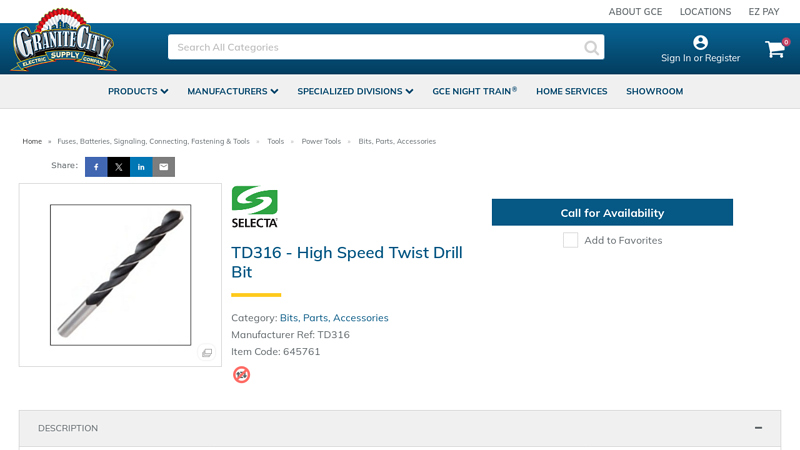Expand the Specialized Divisions dropdown menu

355,91
